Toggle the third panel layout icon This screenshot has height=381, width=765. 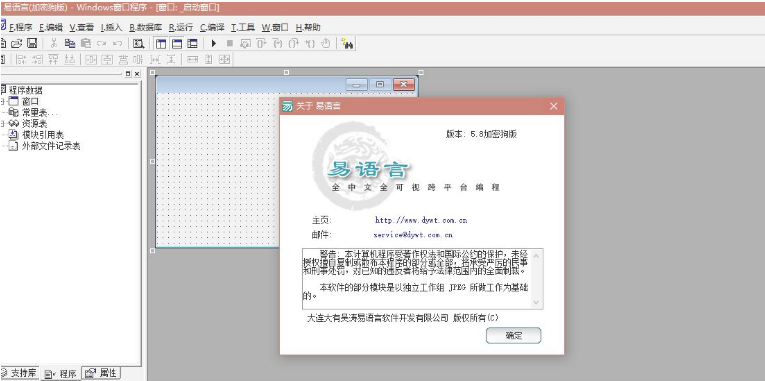pos(192,44)
